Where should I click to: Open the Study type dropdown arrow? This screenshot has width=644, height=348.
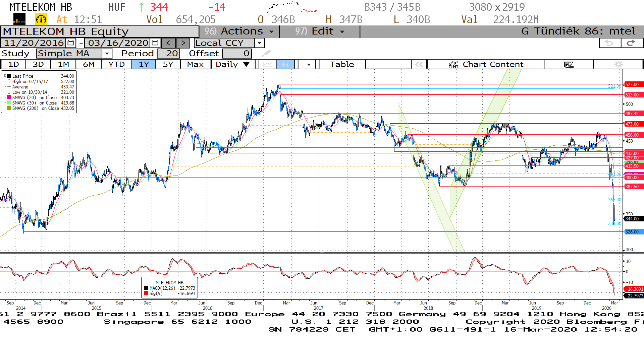pos(107,53)
